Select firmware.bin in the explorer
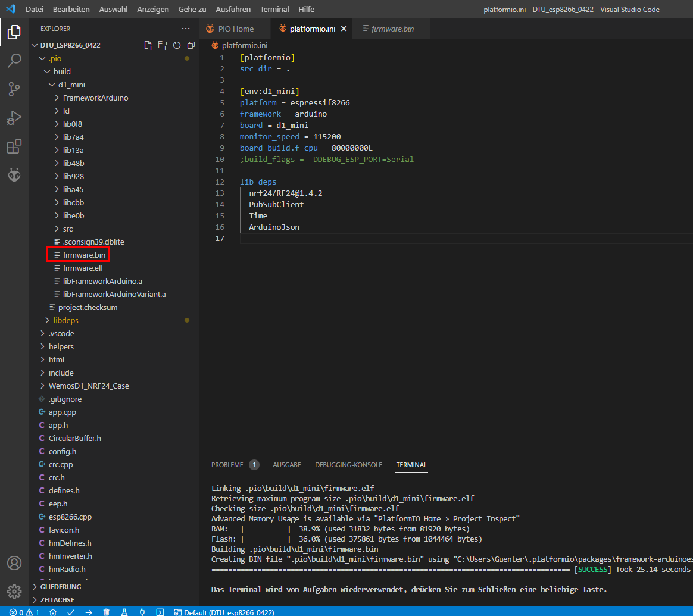Screen dimensions: 693x616 tap(84, 255)
